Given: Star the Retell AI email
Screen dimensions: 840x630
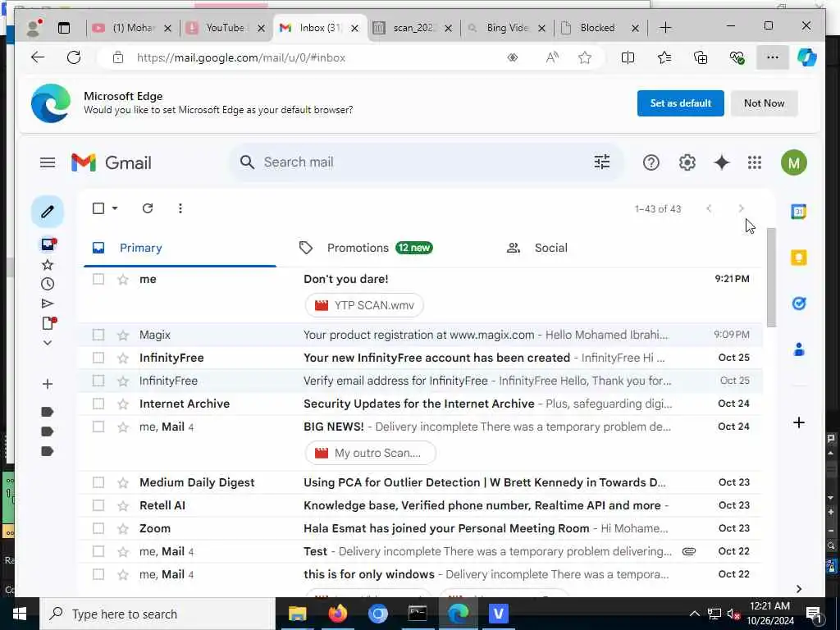Looking at the screenshot, I should 123,505.
